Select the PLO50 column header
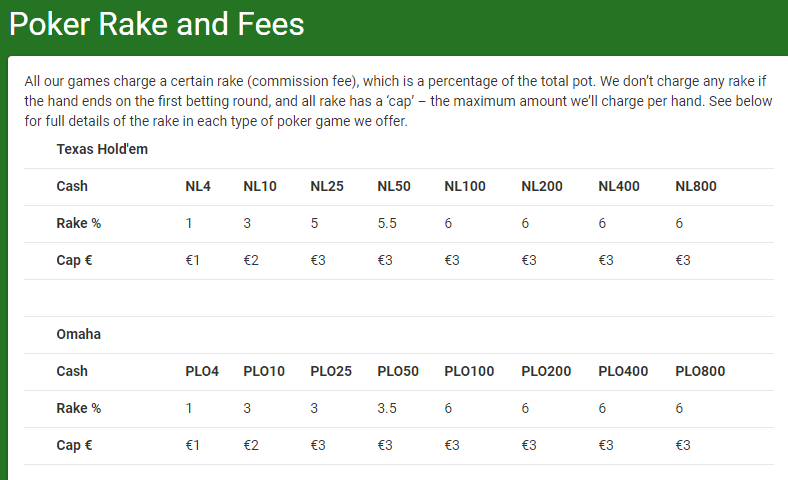This screenshot has height=480, width=788. click(398, 371)
